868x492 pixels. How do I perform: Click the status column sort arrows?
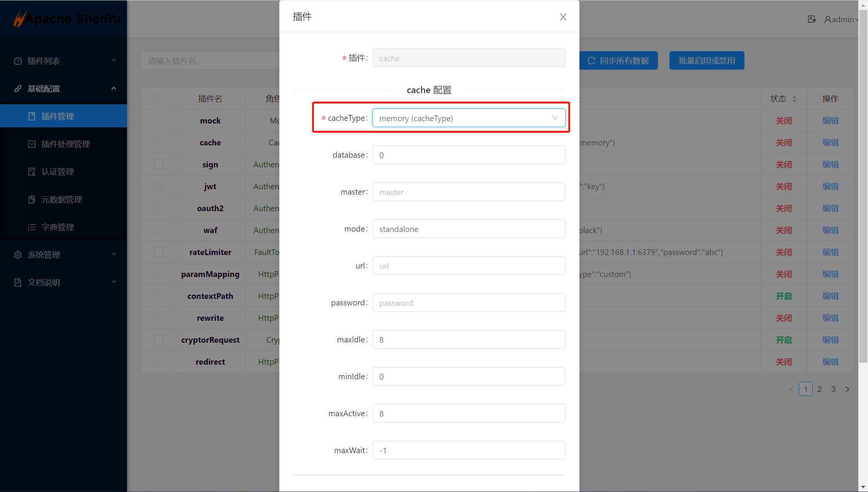[x=795, y=99]
